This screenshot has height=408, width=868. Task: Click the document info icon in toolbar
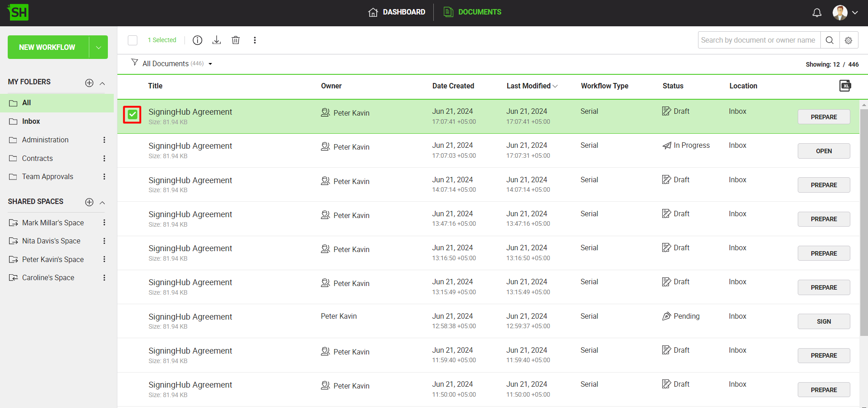(x=197, y=40)
